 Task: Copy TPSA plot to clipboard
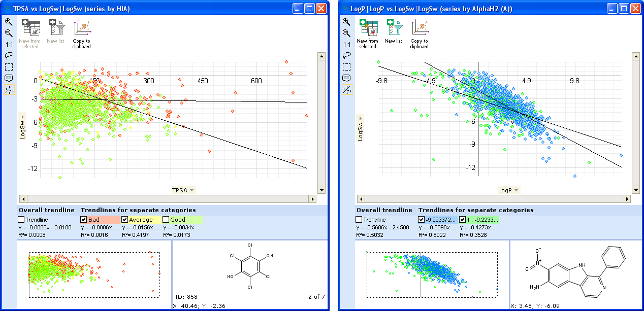(x=82, y=33)
